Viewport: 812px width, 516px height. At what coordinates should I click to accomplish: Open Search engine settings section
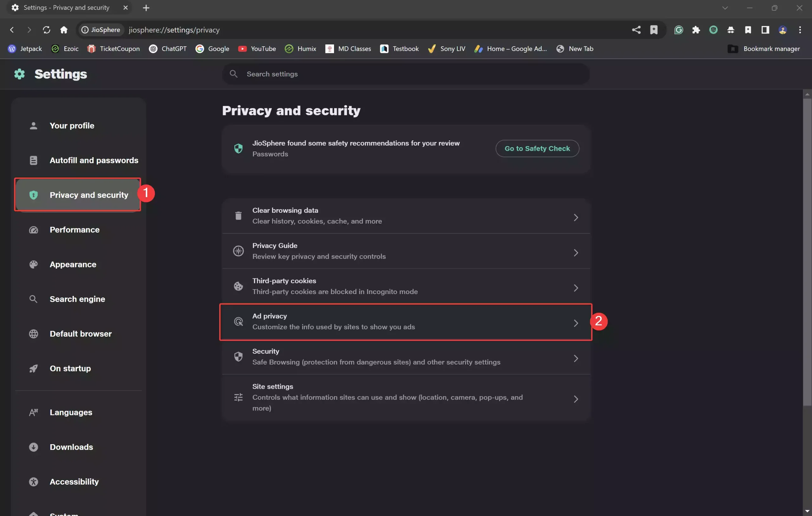(77, 299)
